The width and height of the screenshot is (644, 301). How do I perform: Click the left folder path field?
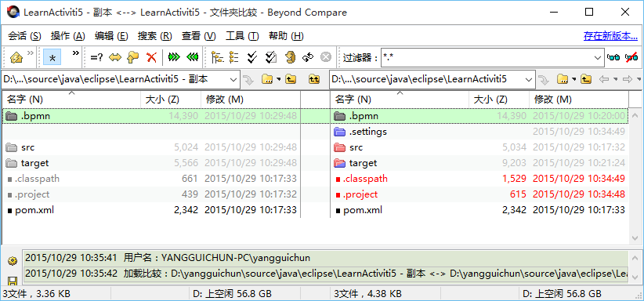pyautogui.click(x=115, y=79)
